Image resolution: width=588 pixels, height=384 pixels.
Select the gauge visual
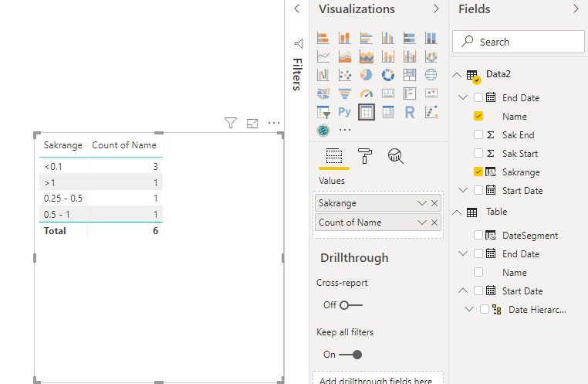point(367,93)
